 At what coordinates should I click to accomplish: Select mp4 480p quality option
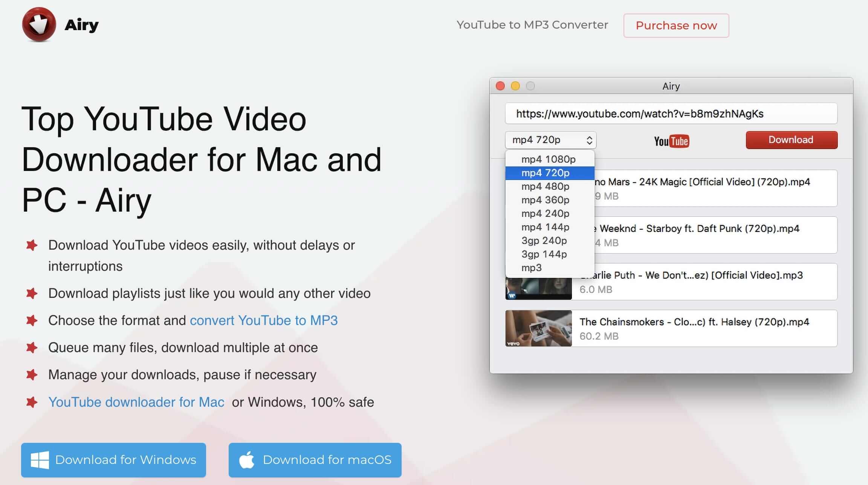pyautogui.click(x=545, y=186)
